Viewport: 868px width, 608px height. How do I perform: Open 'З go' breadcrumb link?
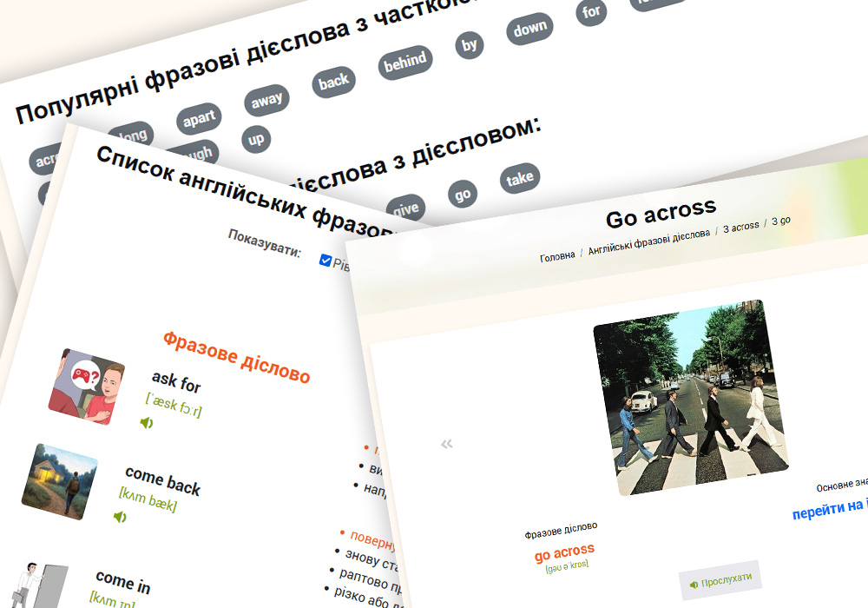tap(781, 221)
